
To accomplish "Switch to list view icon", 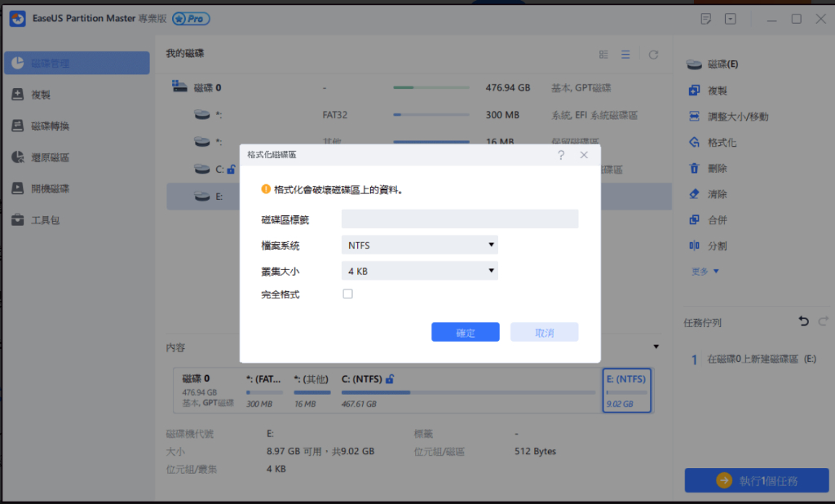I will pyautogui.click(x=625, y=55).
